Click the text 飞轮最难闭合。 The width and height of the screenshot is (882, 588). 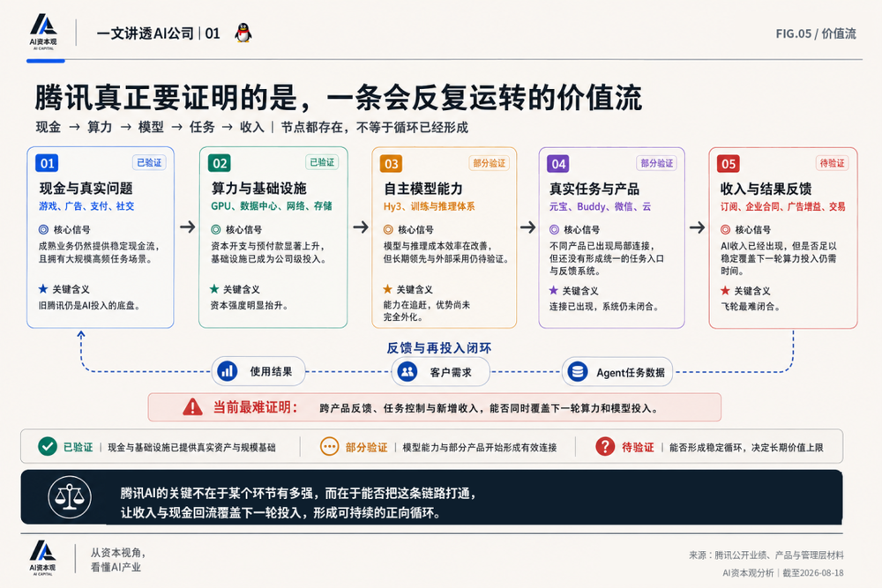coord(751,307)
